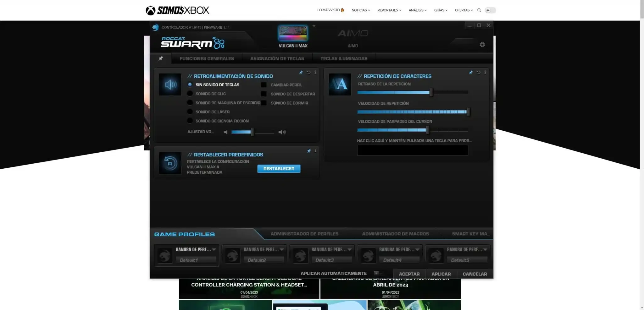Open Administrador de Macros tab
Image resolution: width=644 pixels, height=310 pixels.
(x=395, y=234)
